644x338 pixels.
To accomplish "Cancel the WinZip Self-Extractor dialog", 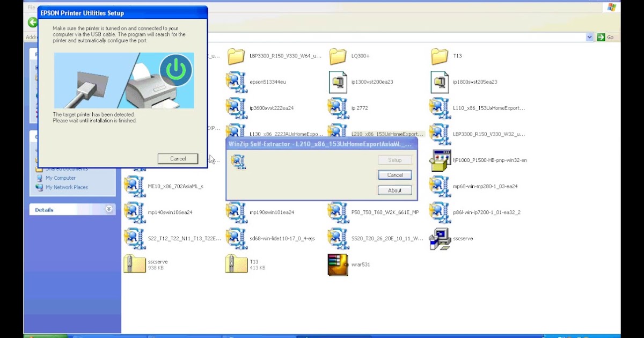I will pos(395,175).
